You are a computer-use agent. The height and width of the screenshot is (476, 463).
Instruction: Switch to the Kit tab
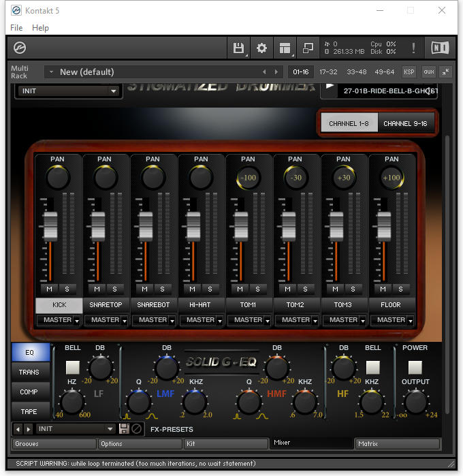(226, 443)
